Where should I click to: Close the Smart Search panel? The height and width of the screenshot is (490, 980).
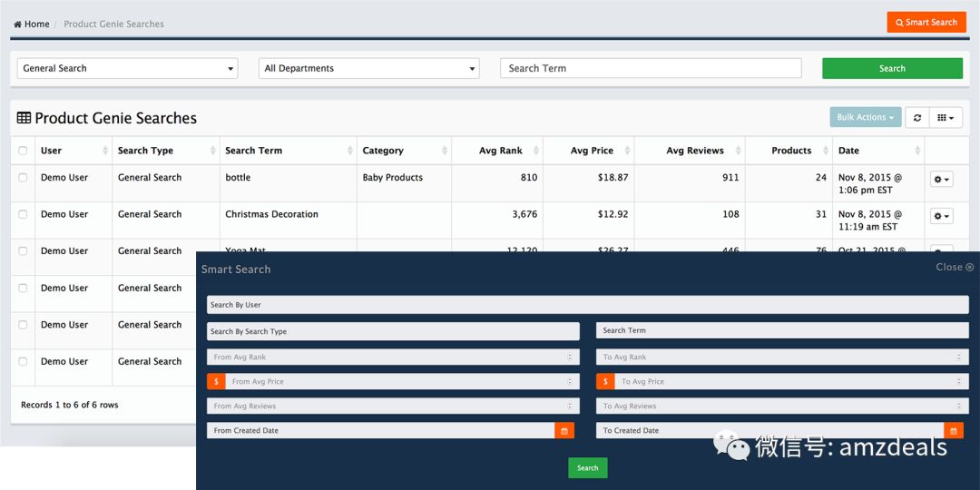[x=955, y=267]
